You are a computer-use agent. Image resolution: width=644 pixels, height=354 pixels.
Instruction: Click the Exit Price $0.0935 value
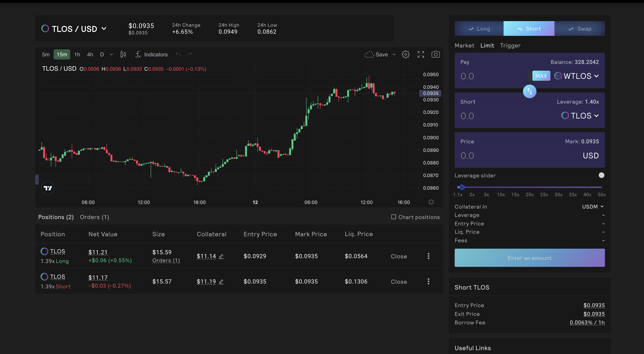click(x=594, y=314)
